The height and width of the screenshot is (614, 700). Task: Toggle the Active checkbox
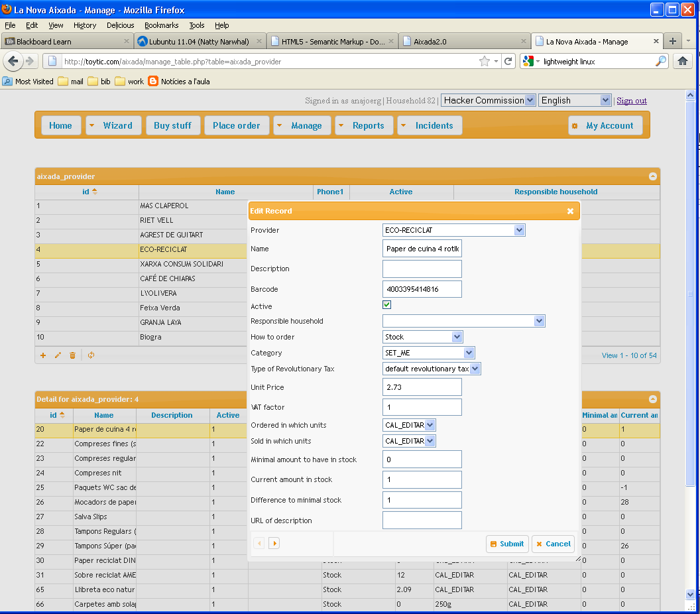click(387, 305)
